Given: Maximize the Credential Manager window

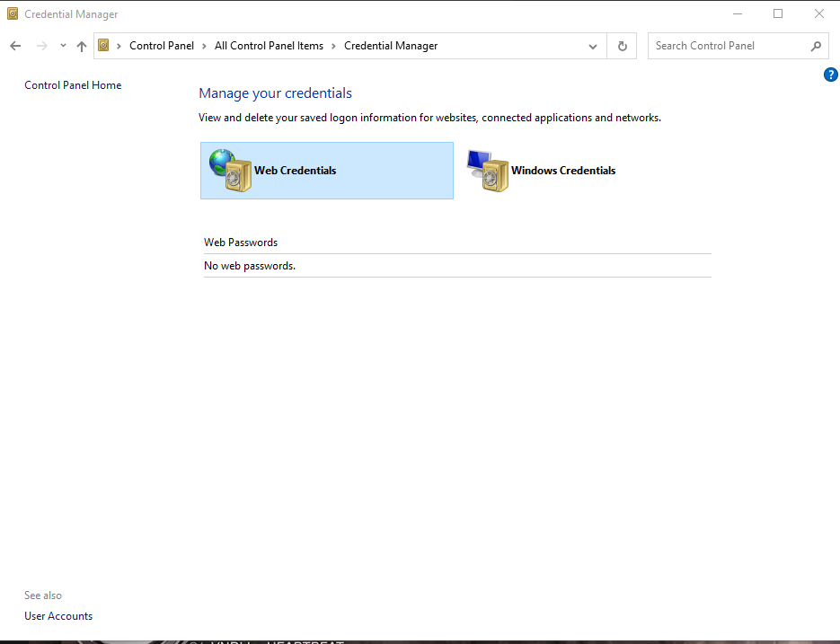Looking at the screenshot, I should [x=778, y=14].
